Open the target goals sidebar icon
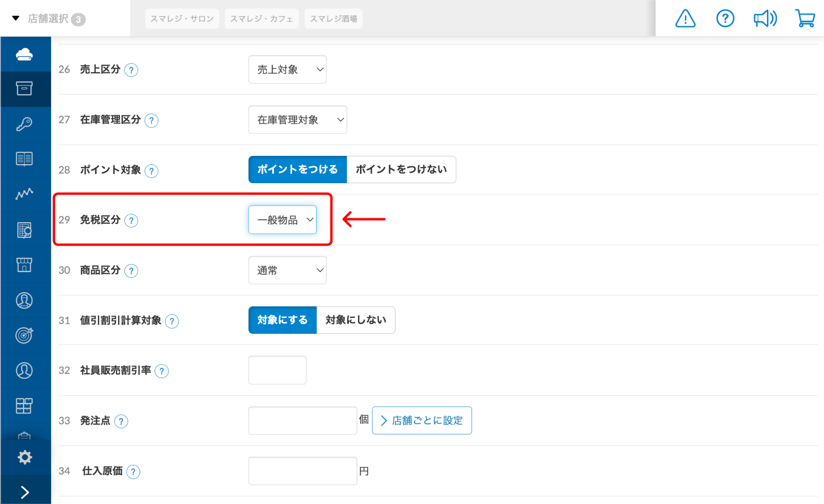This screenshot has height=504, width=824. pos(24,335)
